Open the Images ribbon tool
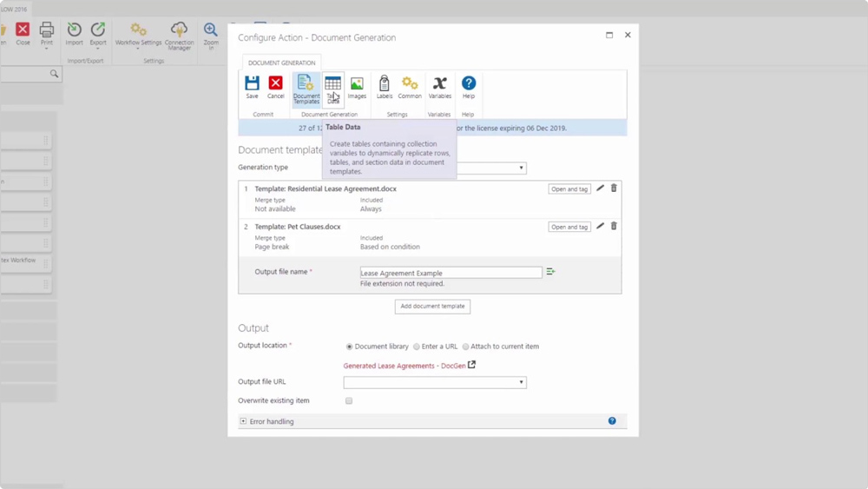868x489 pixels. point(357,86)
